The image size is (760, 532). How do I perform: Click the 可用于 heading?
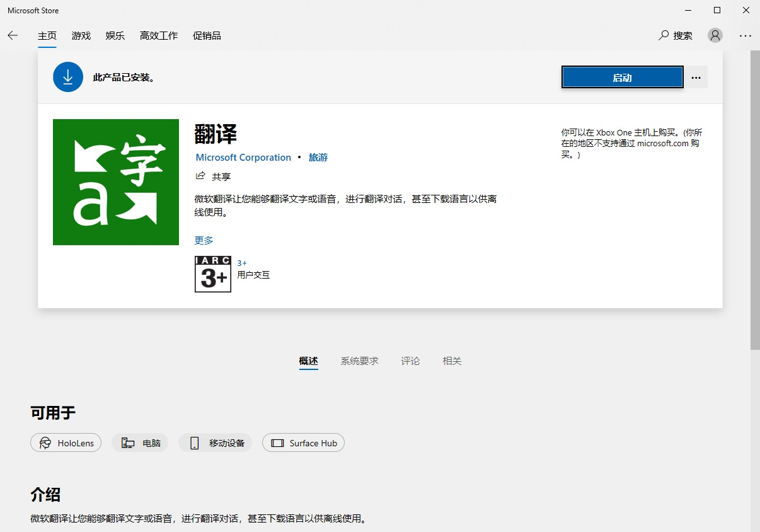[x=53, y=413]
